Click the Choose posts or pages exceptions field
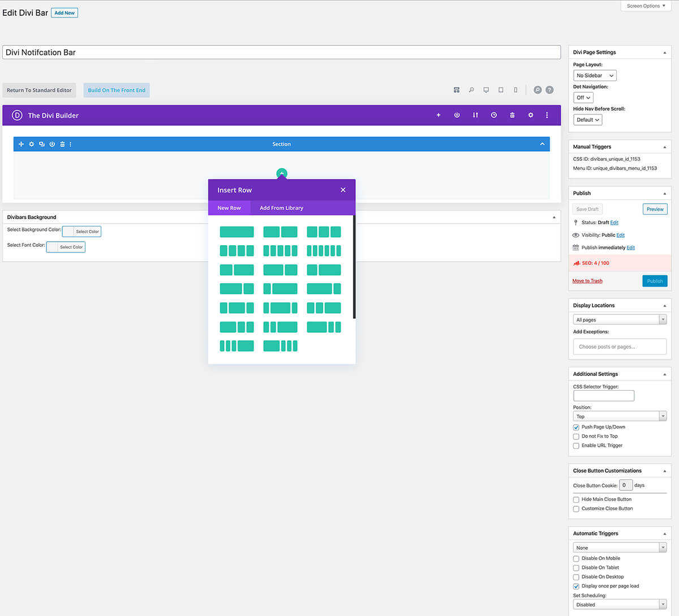 tap(620, 346)
